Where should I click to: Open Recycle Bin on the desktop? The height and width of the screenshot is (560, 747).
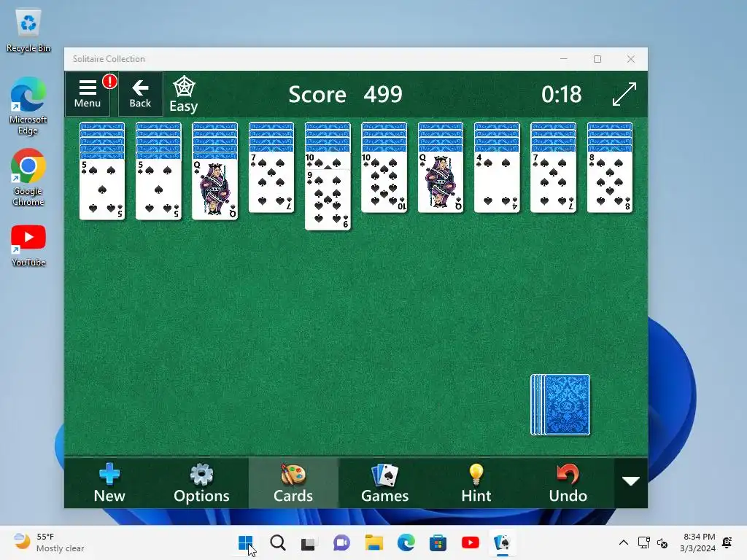28,31
